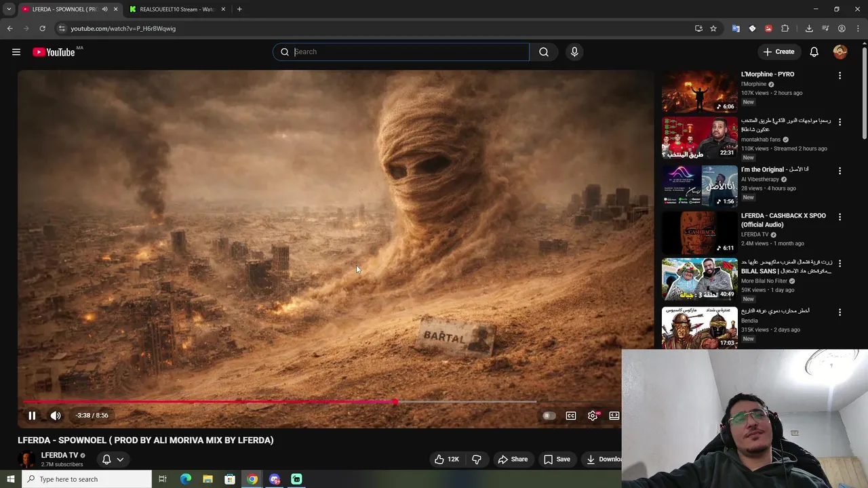Open options menu for L'Morphine - PYRO

coord(840,76)
